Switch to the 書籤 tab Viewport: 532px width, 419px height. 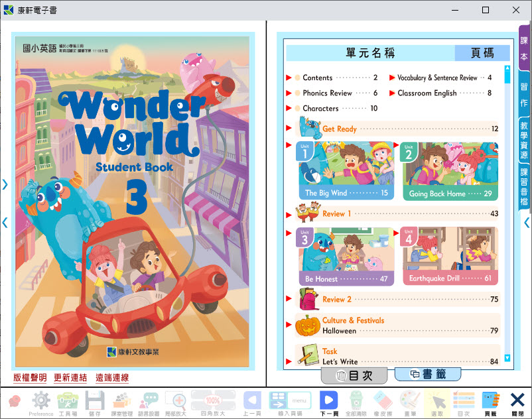pos(427,375)
